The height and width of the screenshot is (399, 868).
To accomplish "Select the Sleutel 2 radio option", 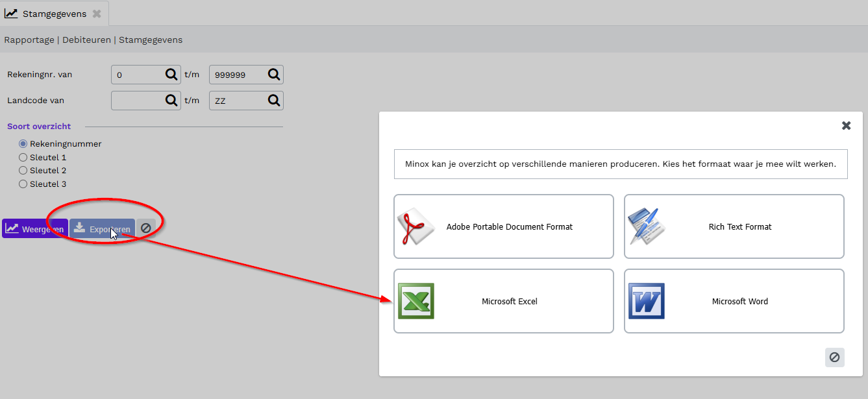I will click(x=23, y=171).
